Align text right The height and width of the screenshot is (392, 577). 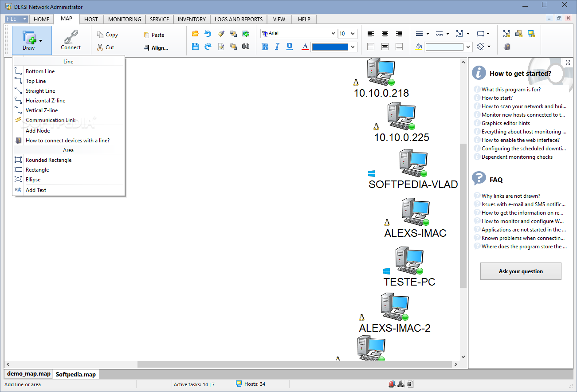click(x=399, y=34)
